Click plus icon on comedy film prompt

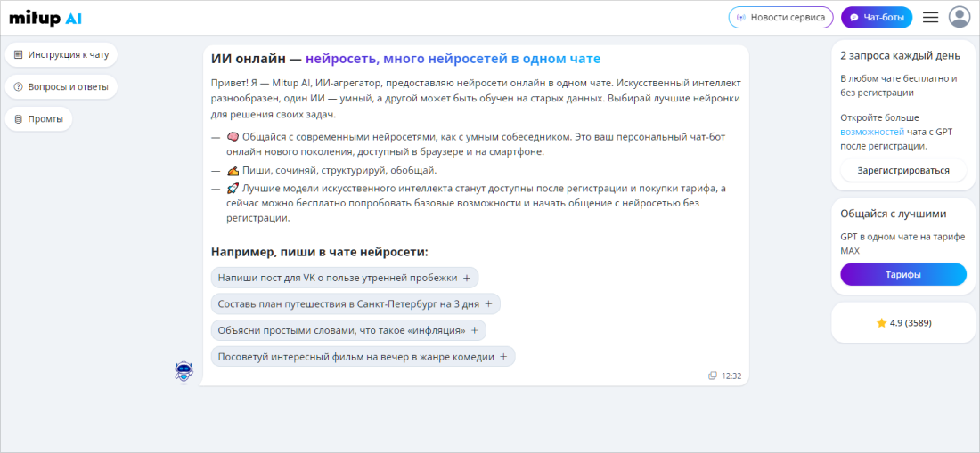[502, 357]
